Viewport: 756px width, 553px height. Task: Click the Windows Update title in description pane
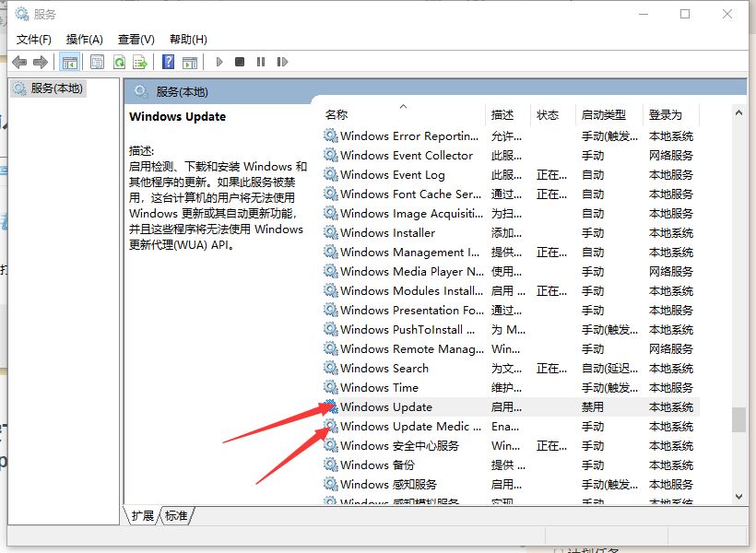click(177, 117)
